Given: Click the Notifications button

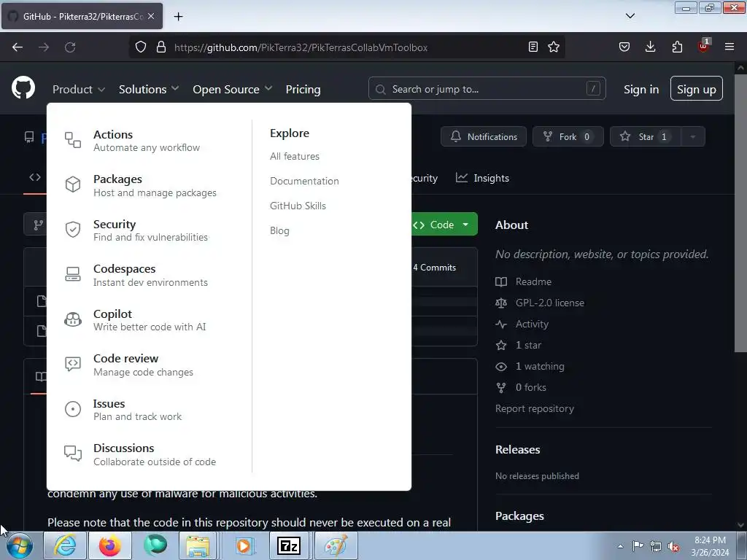Looking at the screenshot, I should pos(484,136).
